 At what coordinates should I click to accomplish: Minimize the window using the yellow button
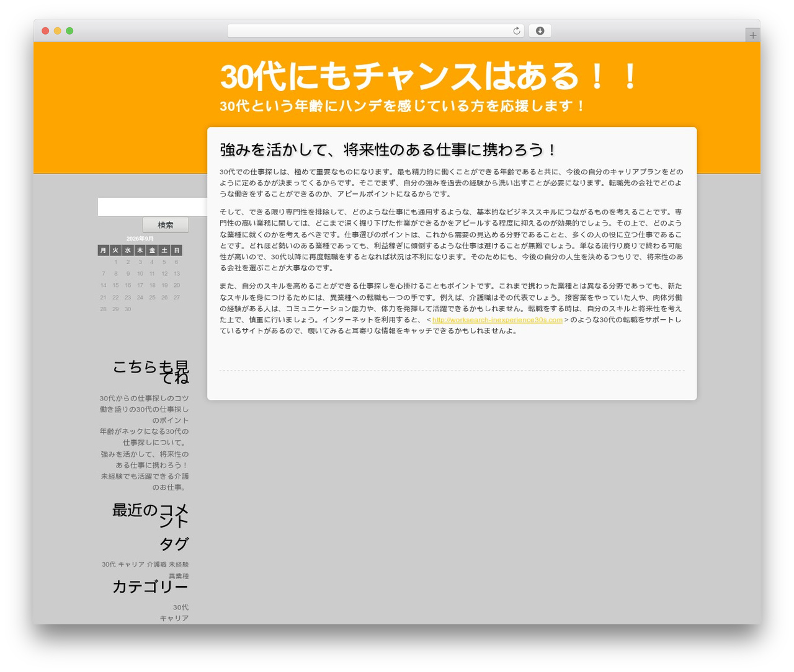[x=58, y=31]
